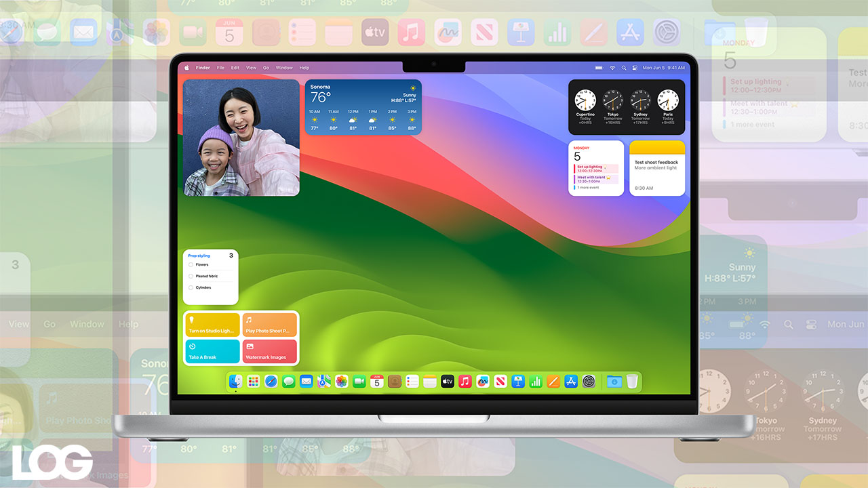
Task: Open Test shoot feedback note
Action: (x=657, y=168)
